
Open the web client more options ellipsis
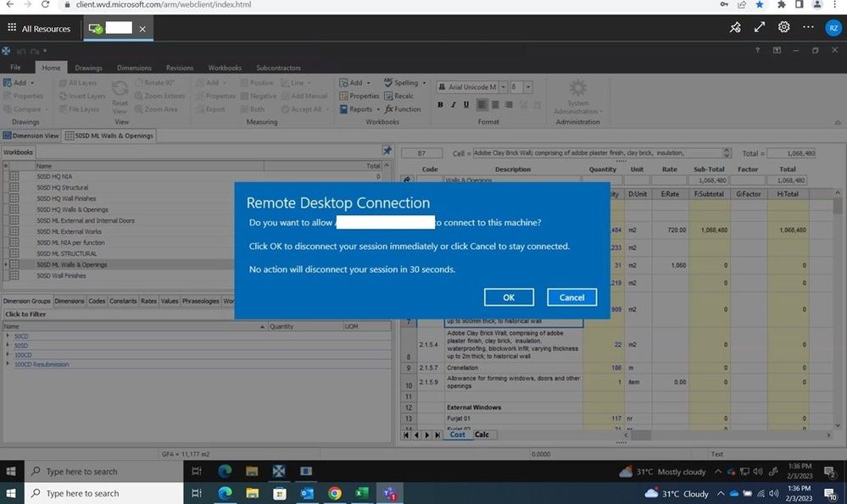[808, 27]
